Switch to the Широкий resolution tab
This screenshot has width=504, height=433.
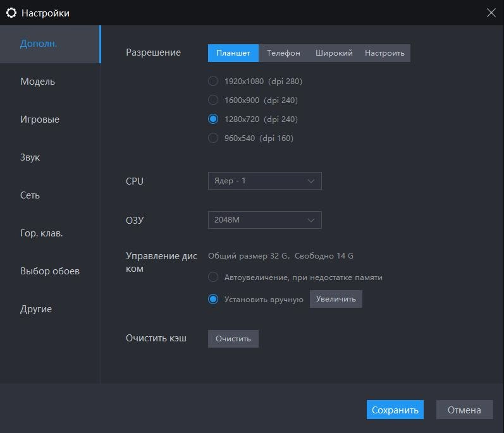(334, 53)
